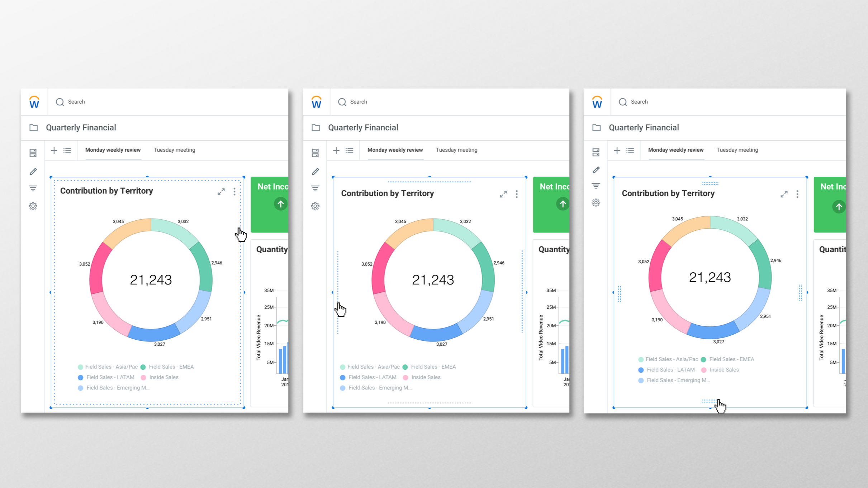868x488 pixels.
Task: Open three-dot menu on left panel chart
Action: (x=234, y=192)
